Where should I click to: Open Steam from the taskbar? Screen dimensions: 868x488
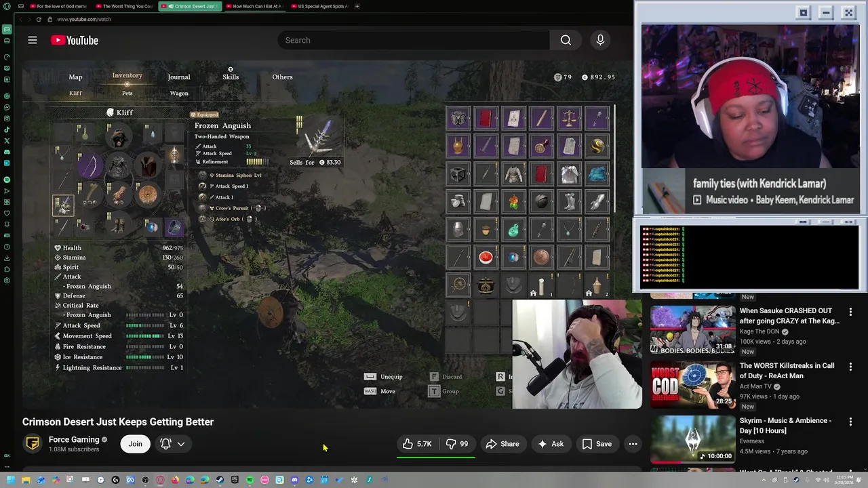point(220,480)
